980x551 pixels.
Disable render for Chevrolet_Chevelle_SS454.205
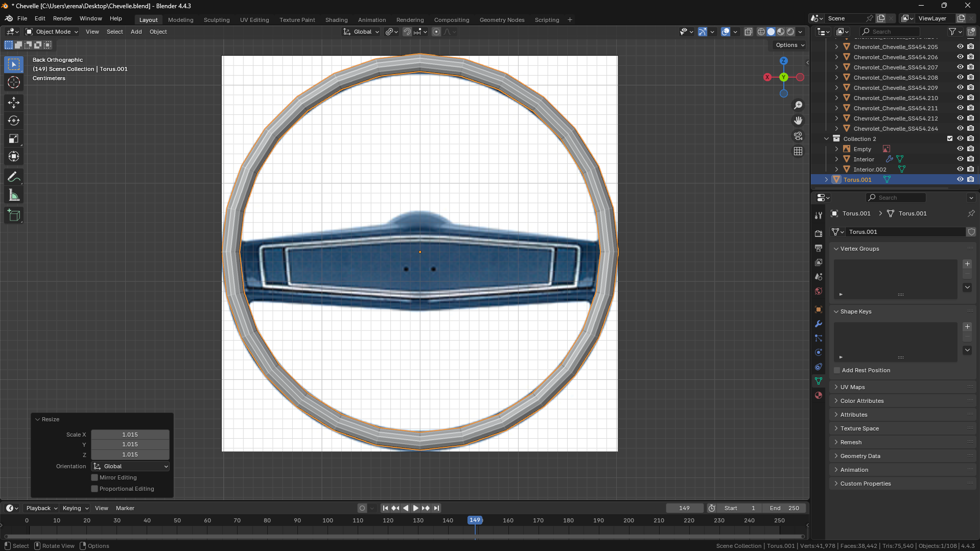[x=970, y=46]
